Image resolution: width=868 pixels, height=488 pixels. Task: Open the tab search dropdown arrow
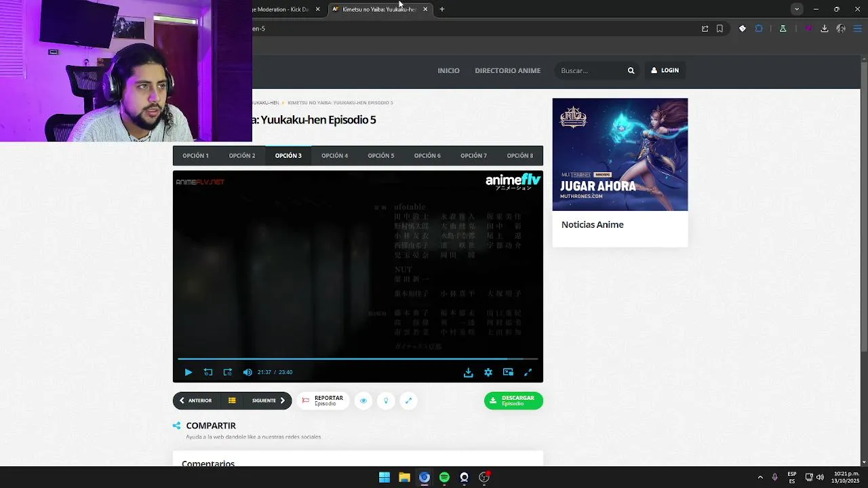(x=797, y=9)
